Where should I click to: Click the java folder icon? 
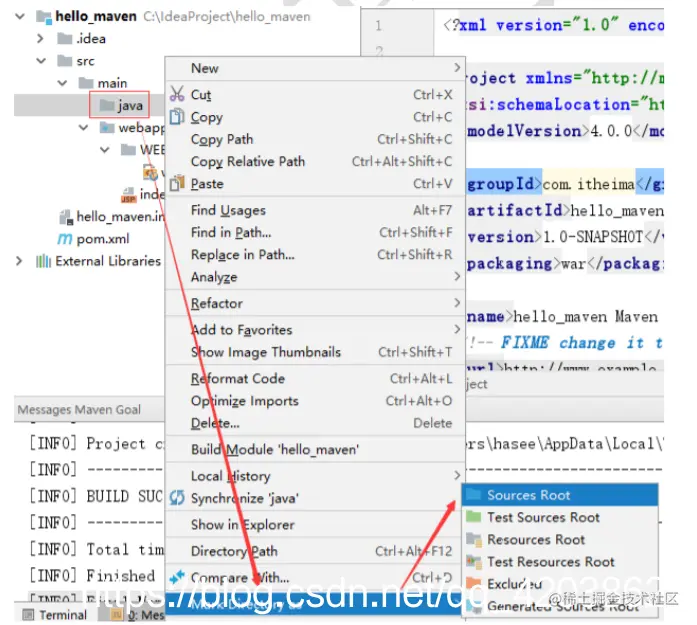107,105
